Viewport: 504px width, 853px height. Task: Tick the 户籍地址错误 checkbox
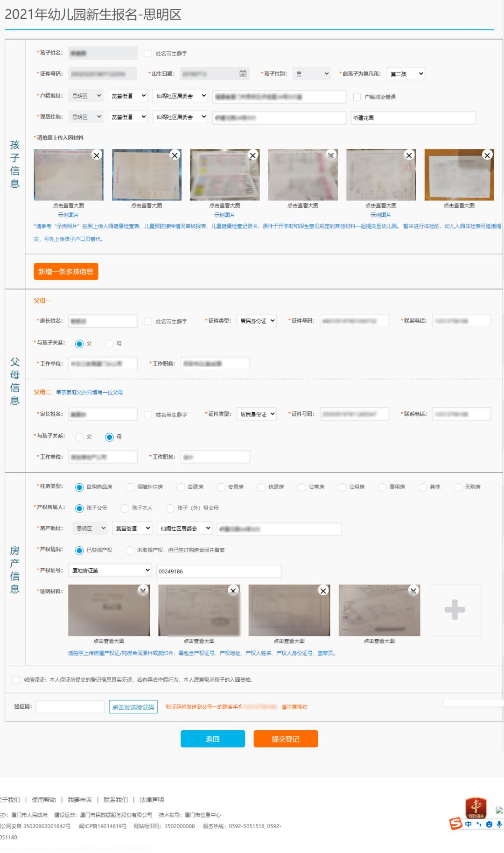coord(357,97)
